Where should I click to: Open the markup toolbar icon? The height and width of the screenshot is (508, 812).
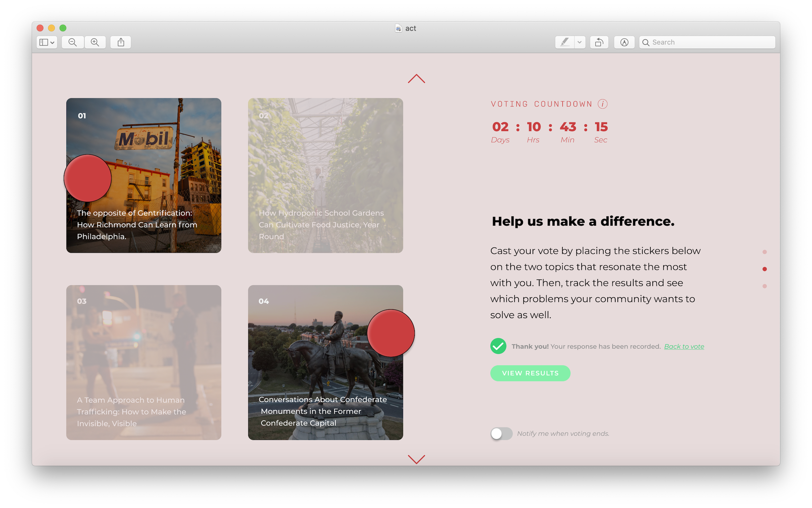(x=624, y=42)
